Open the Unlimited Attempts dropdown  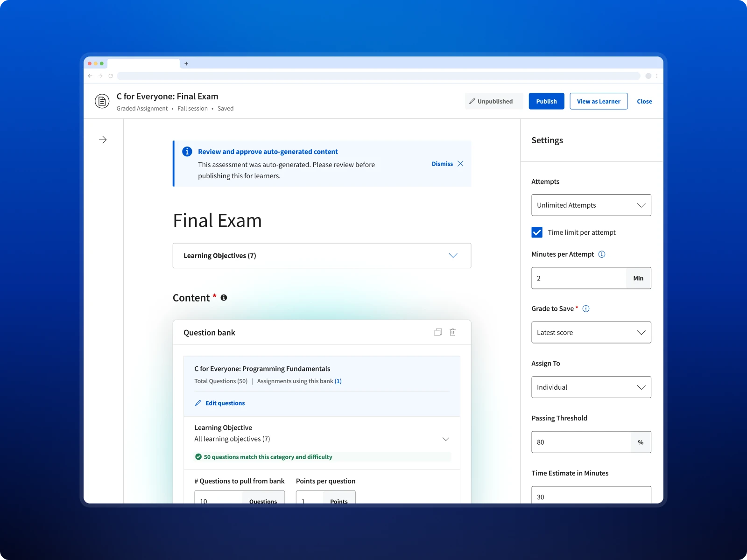pos(591,205)
